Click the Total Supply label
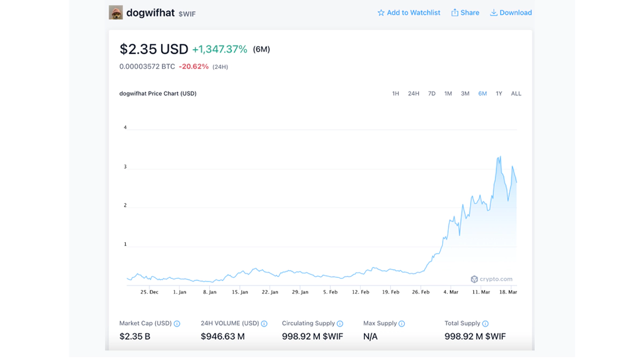The image size is (644, 362). (x=463, y=324)
